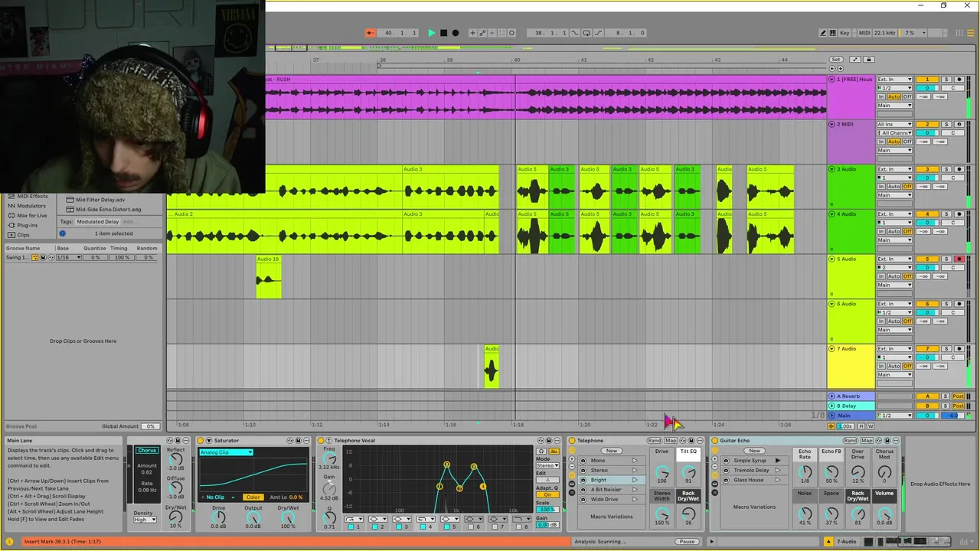Toggle Draw Mode pencil icon
This screenshot has height=551, width=980.
(x=823, y=33)
